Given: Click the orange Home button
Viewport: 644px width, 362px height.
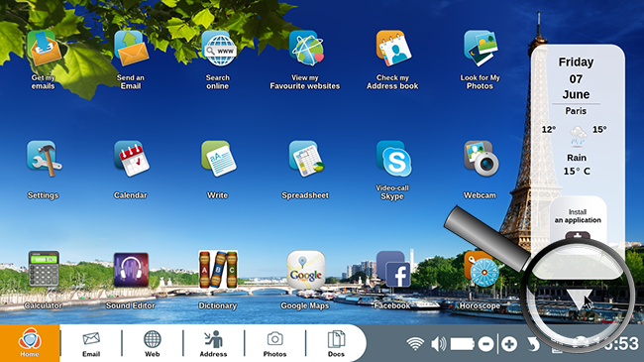Looking at the screenshot, I should (x=30, y=343).
